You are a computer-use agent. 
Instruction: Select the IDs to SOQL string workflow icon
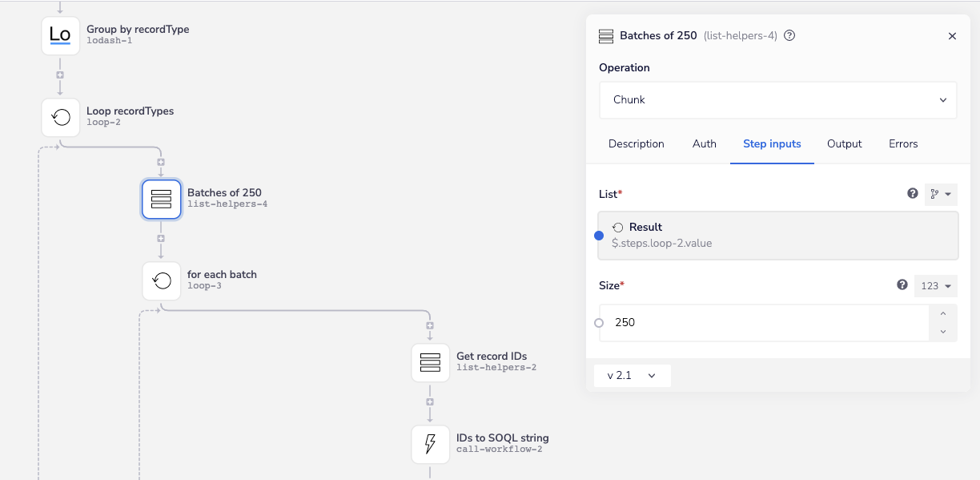tap(431, 444)
